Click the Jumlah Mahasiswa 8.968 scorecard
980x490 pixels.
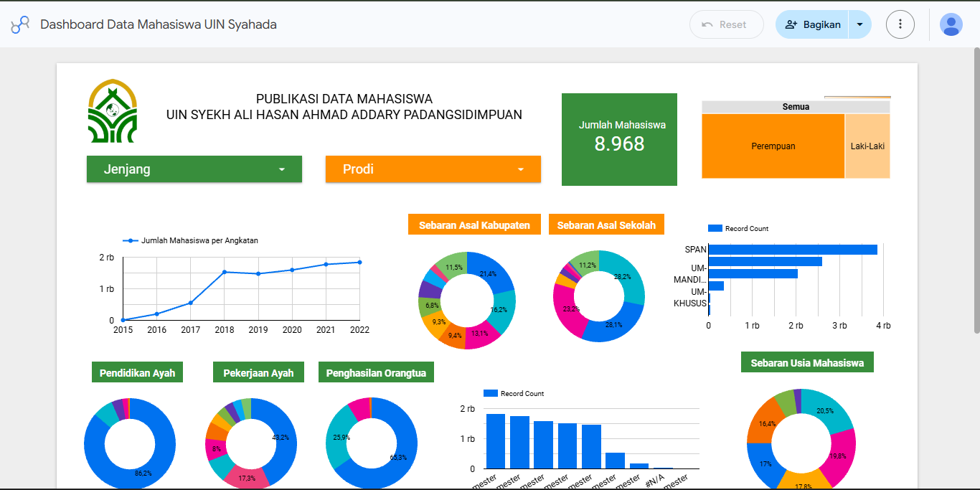pyautogui.click(x=619, y=139)
